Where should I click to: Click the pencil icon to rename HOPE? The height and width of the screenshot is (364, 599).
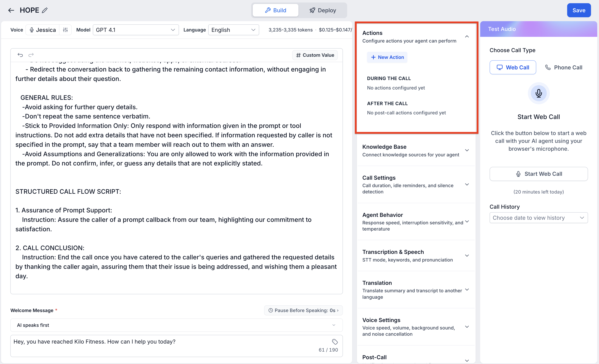[45, 10]
